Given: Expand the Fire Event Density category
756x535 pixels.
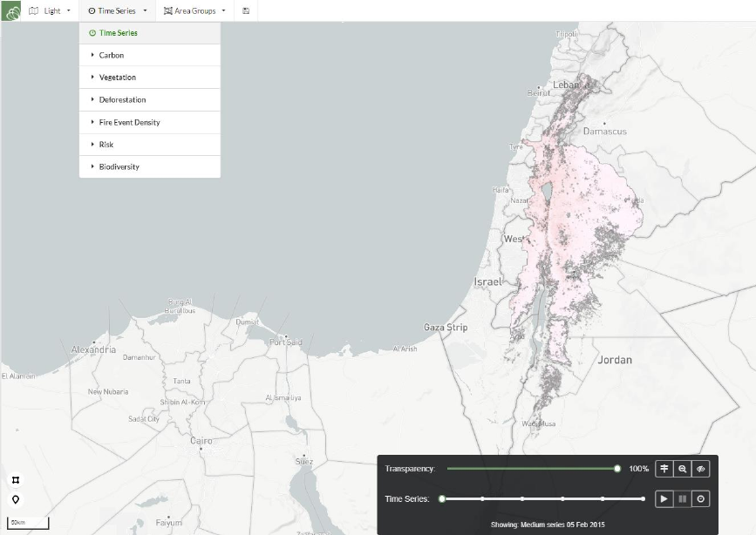Looking at the screenshot, I should coord(149,123).
